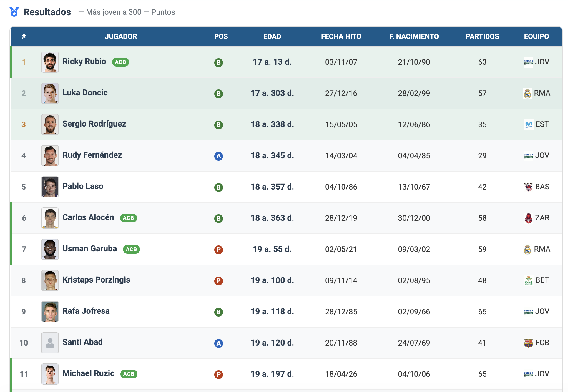Click the Estudiantes logo in Sergio Rodríguez's row
The width and height of the screenshot is (568, 392).
[529, 125]
